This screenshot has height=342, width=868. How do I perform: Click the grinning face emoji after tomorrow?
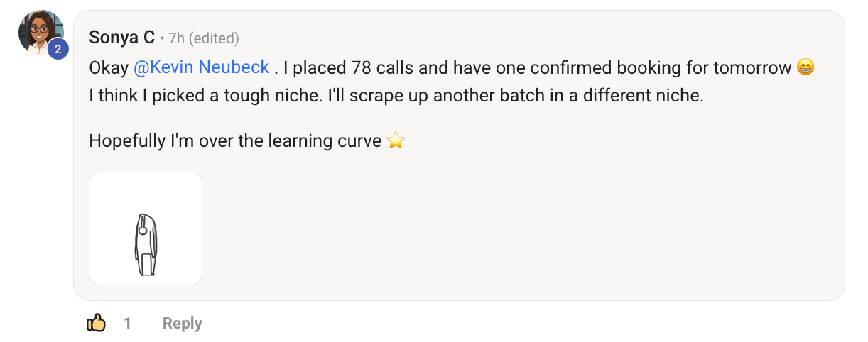point(805,68)
